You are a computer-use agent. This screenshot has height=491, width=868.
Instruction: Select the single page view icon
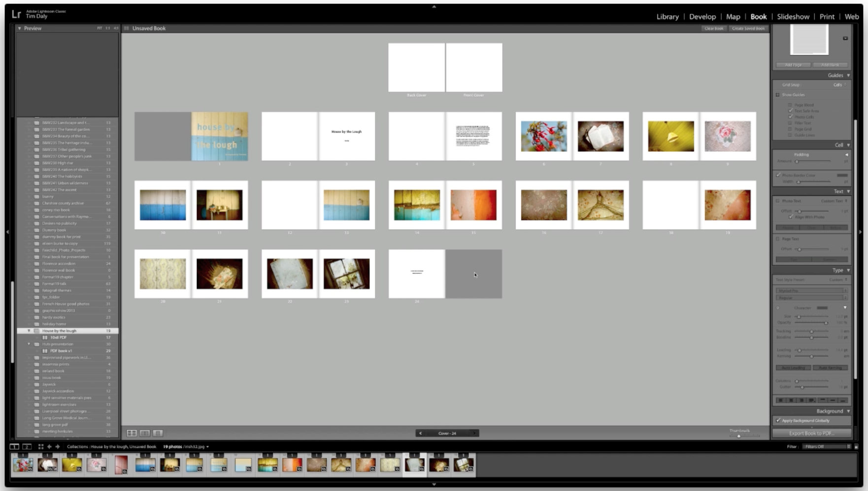157,433
